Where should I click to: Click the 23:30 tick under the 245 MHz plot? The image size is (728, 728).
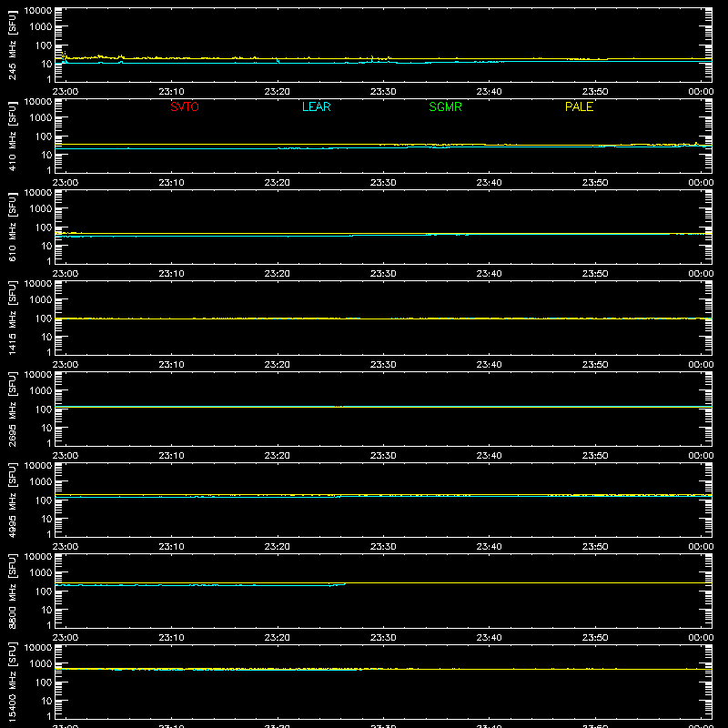383,92
